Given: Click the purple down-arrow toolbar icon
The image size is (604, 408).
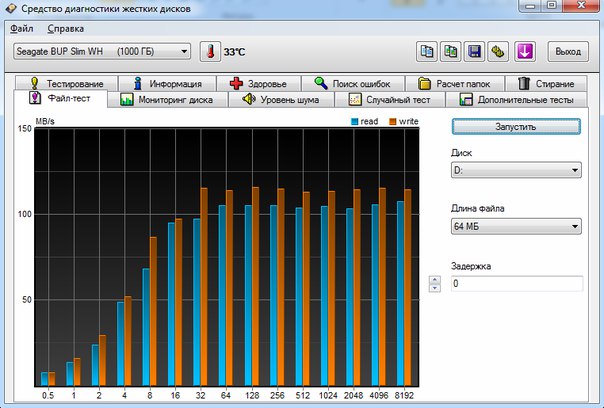Looking at the screenshot, I should pyautogui.click(x=526, y=51).
